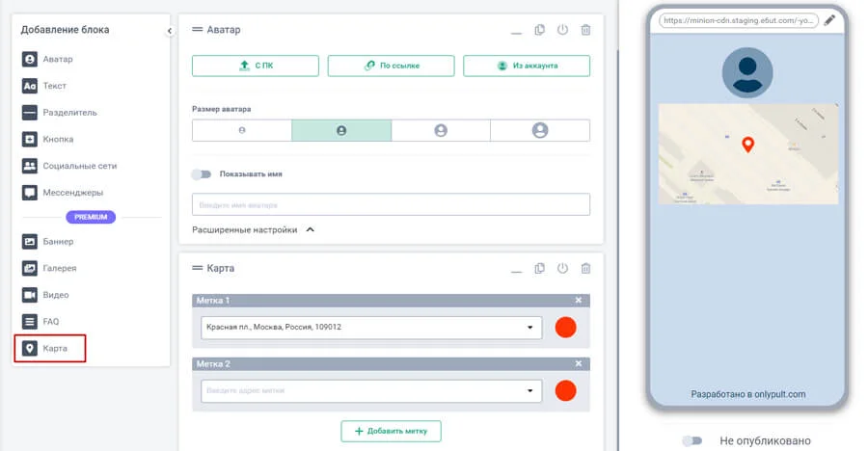
Task: Click the С ПК upload button
Action: tap(256, 66)
